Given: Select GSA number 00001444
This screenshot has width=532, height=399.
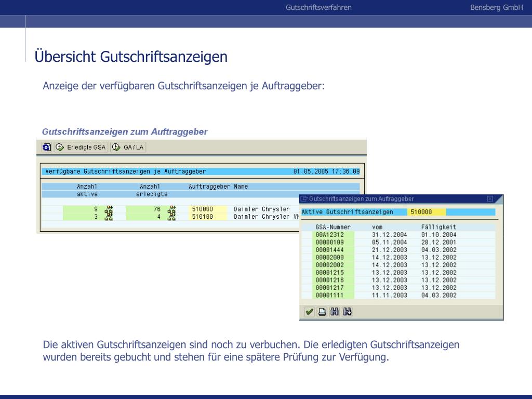Looking at the screenshot, I should (x=329, y=250).
